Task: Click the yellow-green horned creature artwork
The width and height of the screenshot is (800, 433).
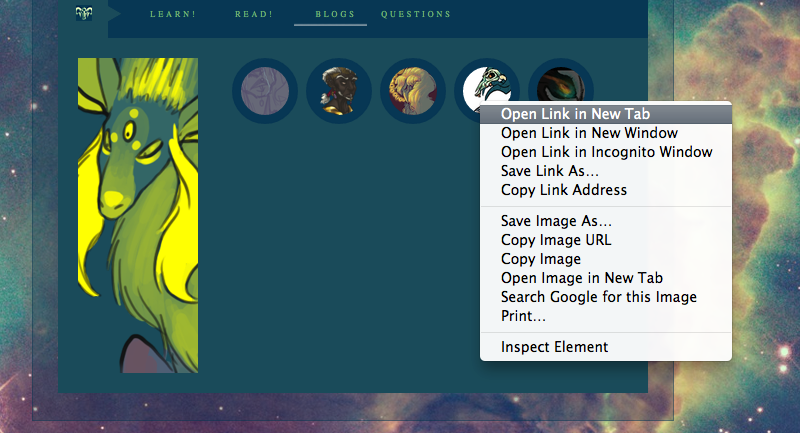Action: click(x=138, y=215)
